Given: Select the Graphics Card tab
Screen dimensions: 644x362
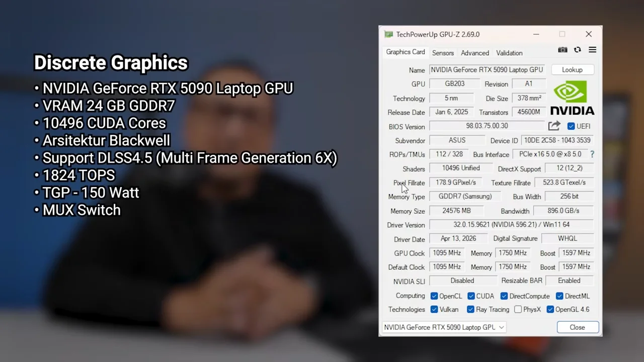Looking at the screenshot, I should [x=406, y=52].
